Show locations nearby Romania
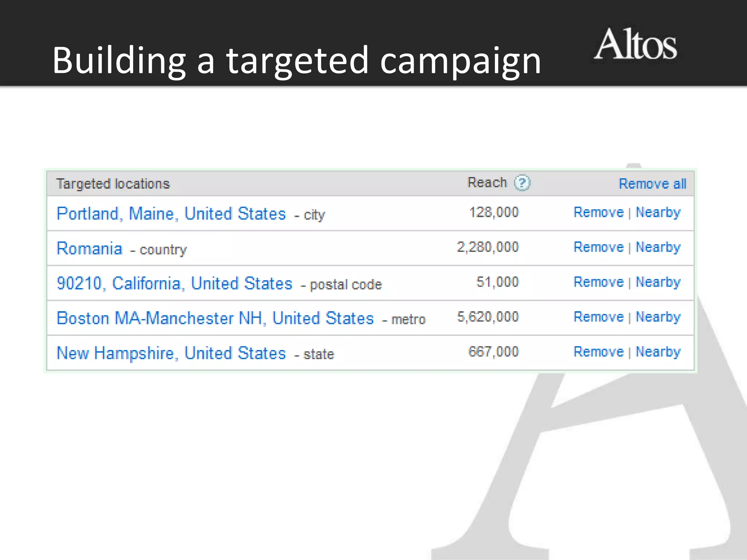 [x=658, y=248]
